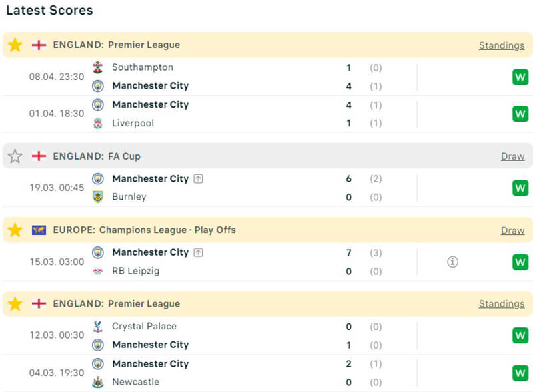Select the ENGLAND: FA Cup league title
This screenshot has width=533, height=392.
point(97,156)
